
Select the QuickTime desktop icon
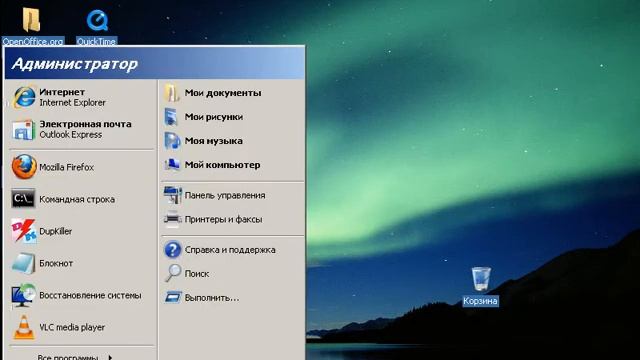[97, 21]
